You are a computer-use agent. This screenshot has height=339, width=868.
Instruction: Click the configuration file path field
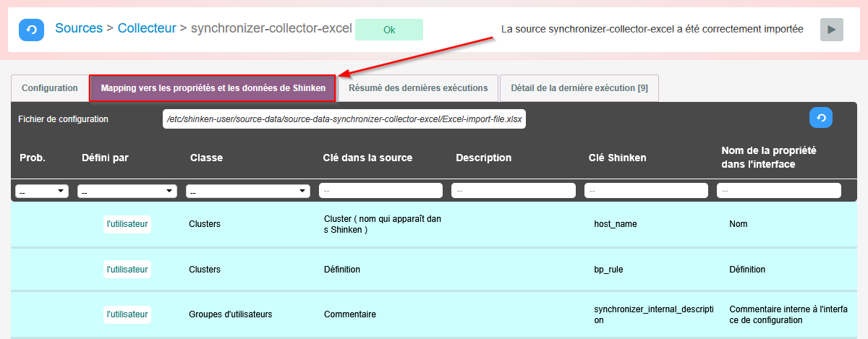pos(344,119)
